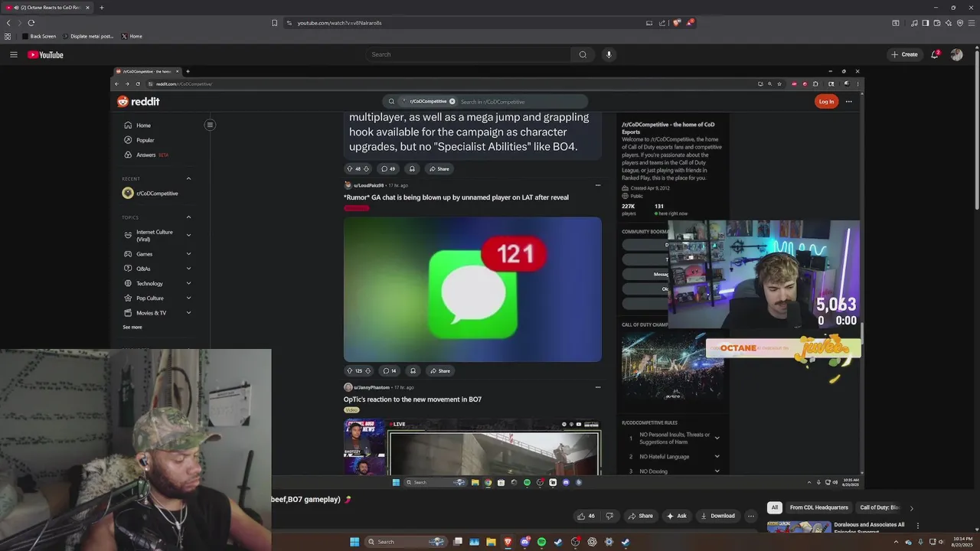Viewport: 980px width, 551px height.
Task: Open the Brave Shields lion icon
Action: [676, 23]
